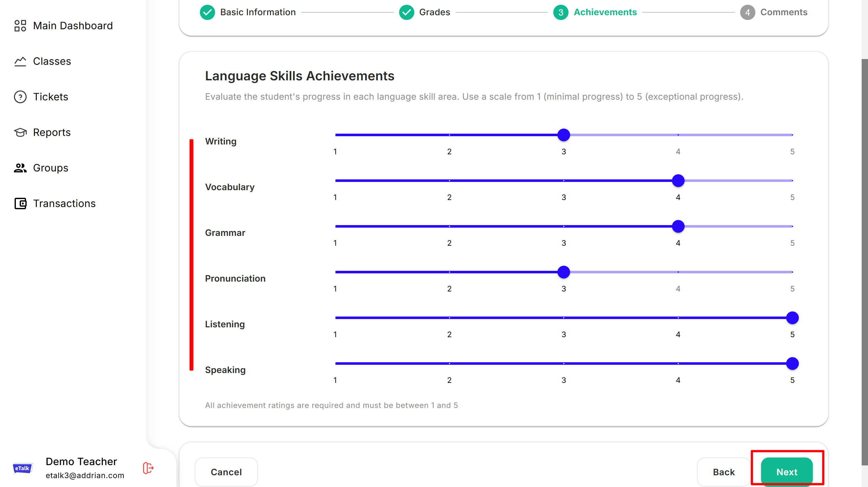Click the red logout icon
This screenshot has width=868, height=487.
point(148,468)
